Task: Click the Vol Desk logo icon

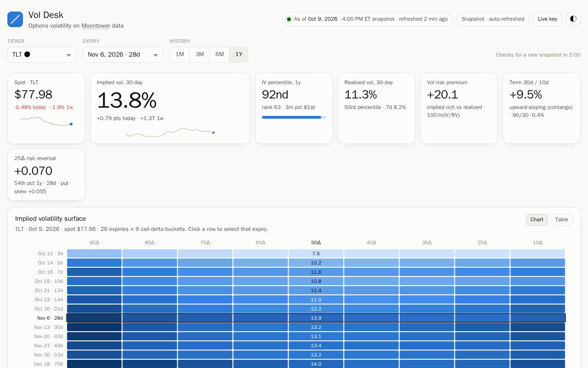Action: click(15, 19)
